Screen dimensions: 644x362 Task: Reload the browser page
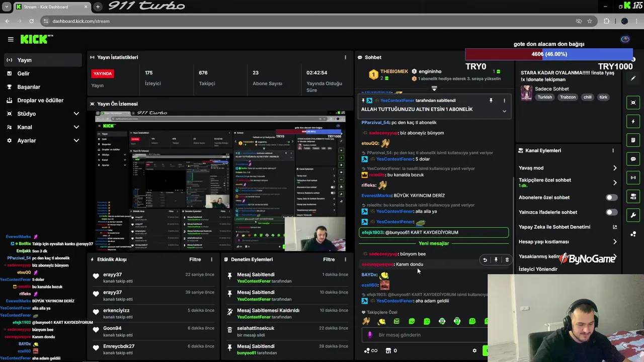point(31,21)
